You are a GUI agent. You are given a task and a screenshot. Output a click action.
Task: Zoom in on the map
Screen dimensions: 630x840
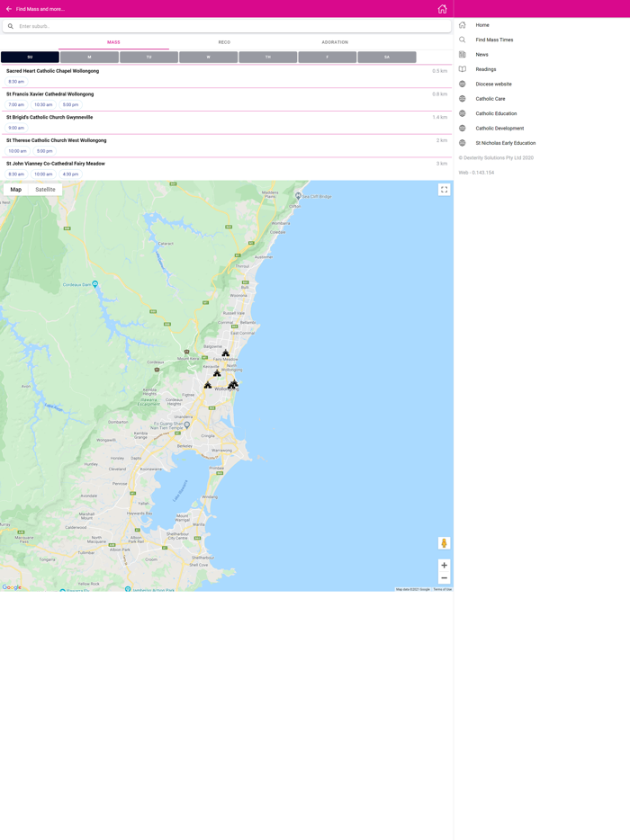(x=444, y=565)
